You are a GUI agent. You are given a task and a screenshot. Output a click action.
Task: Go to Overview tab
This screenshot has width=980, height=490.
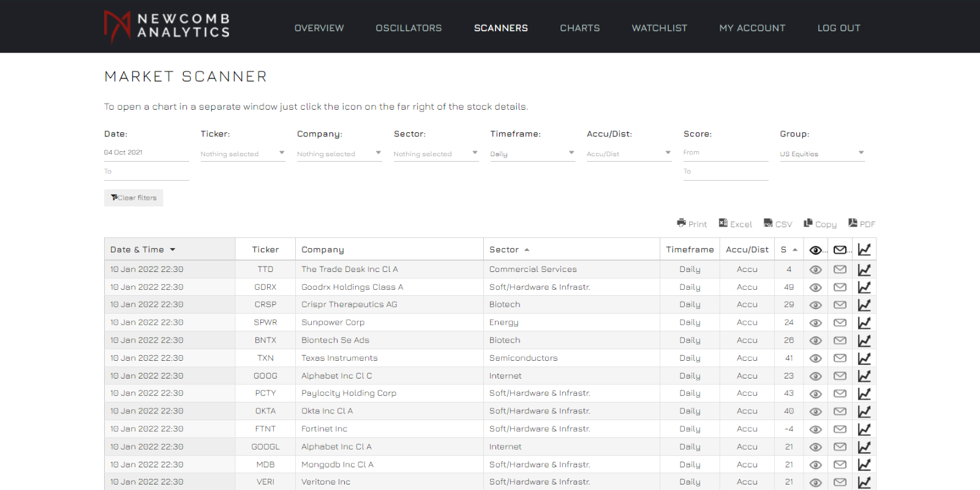click(x=319, y=28)
